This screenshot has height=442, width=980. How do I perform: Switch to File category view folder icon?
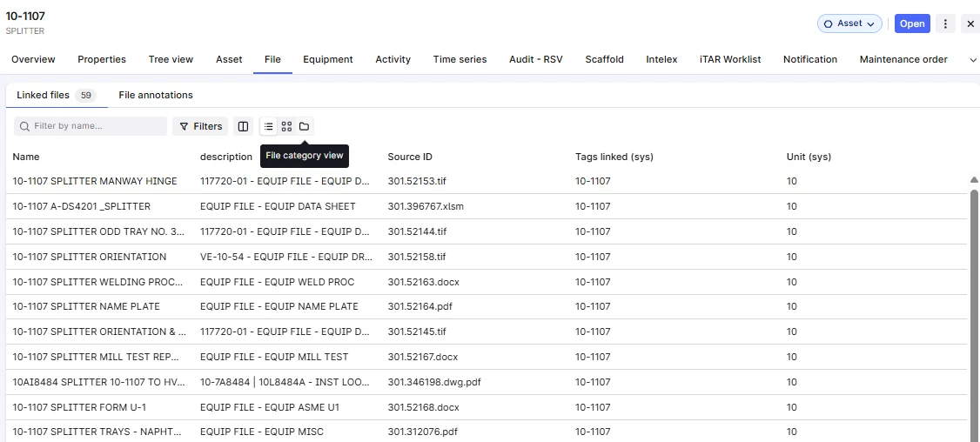click(304, 127)
